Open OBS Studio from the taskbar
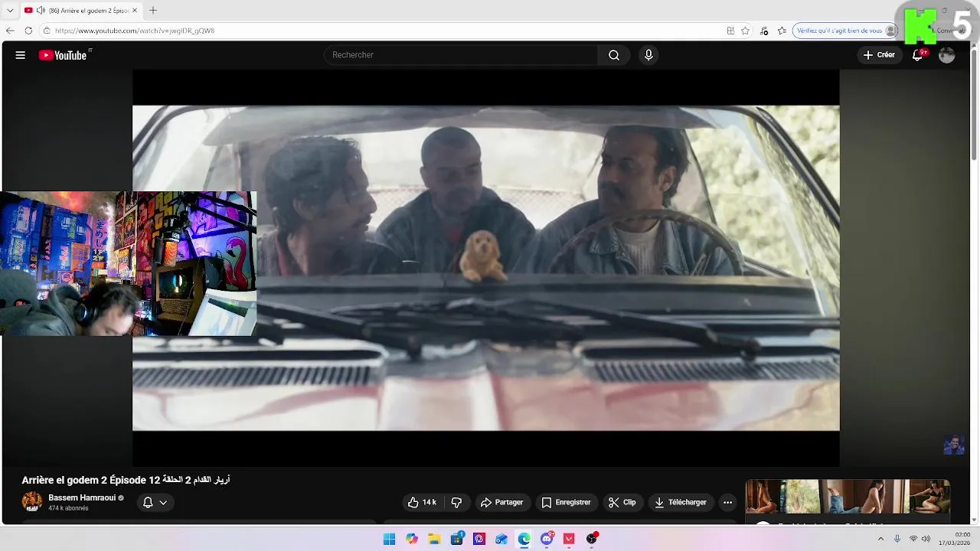This screenshot has height=551, width=980. click(x=591, y=539)
